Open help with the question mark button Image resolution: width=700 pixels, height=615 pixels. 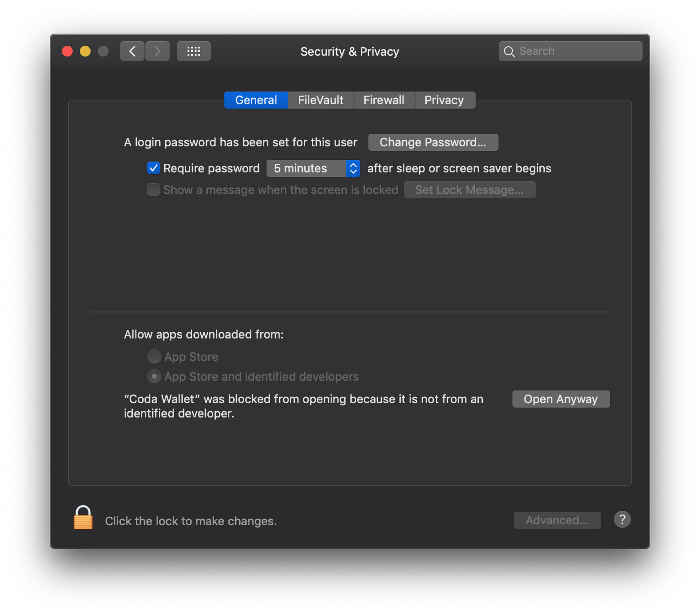(622, 520)
